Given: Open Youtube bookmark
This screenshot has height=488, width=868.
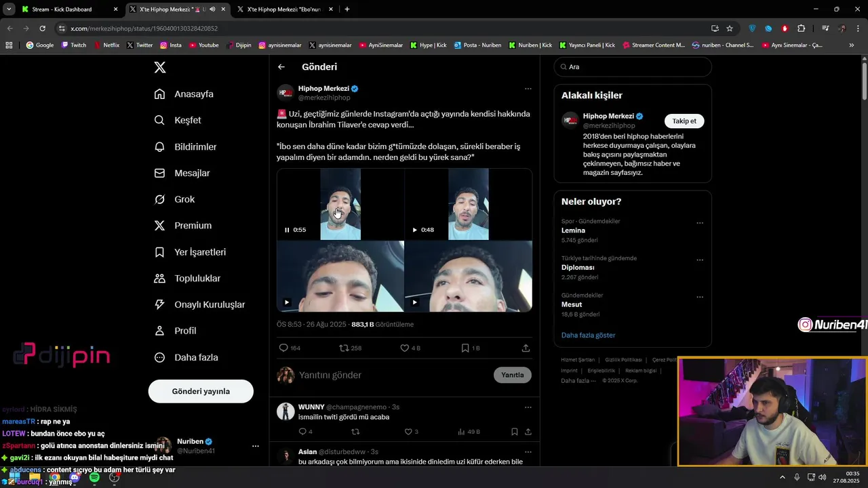Looking at the screenshot, I should (204, 45).
